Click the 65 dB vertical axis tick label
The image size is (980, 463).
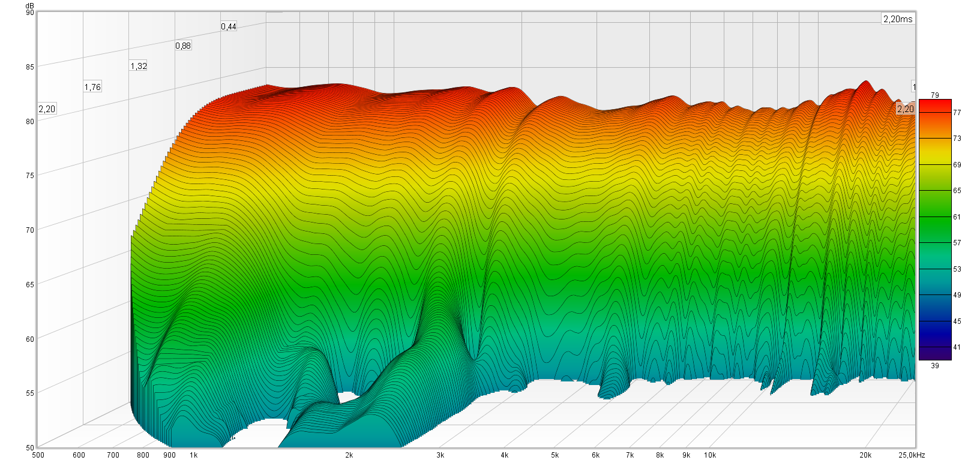click(30, 284)
